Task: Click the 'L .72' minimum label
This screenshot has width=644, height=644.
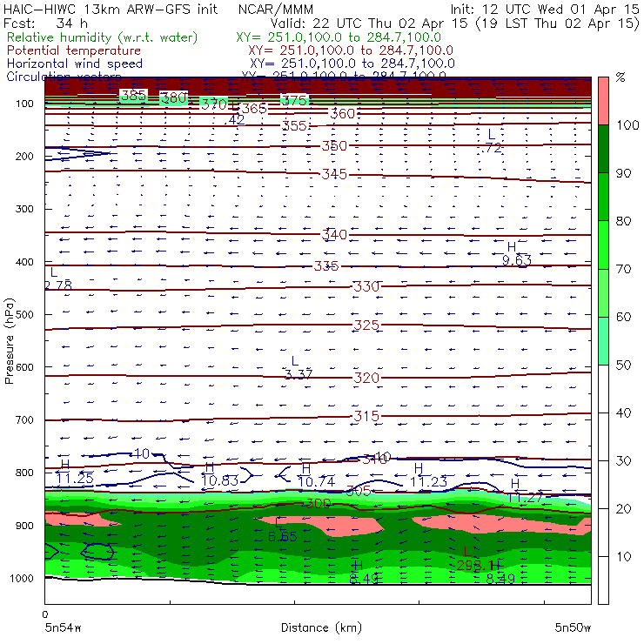Action: click(x=492, y=141)
